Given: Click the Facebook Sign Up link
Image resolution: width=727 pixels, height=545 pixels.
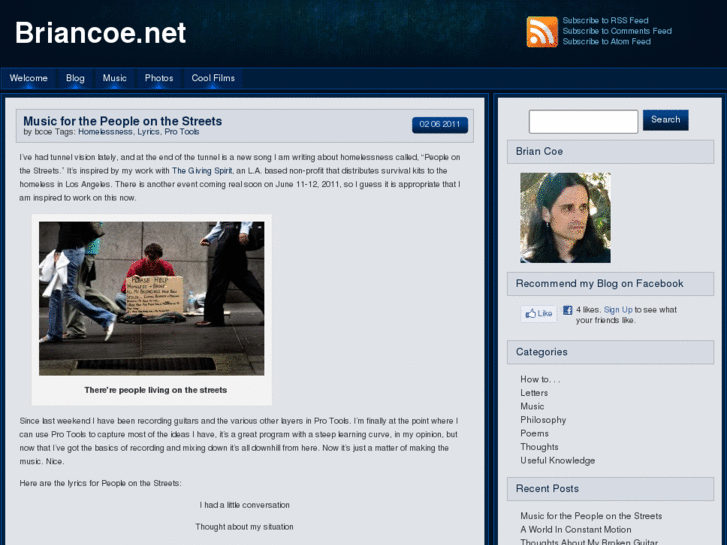Looking at the screenshot, I should [x=618, y=310].
